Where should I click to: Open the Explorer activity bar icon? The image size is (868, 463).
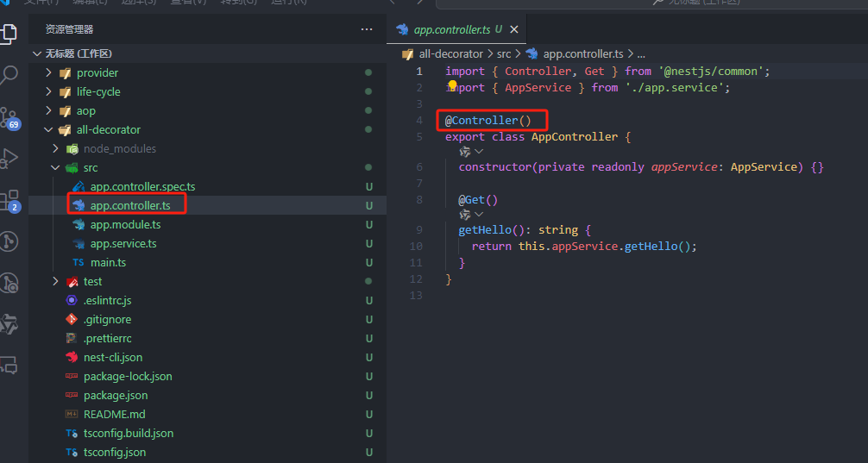9,34
